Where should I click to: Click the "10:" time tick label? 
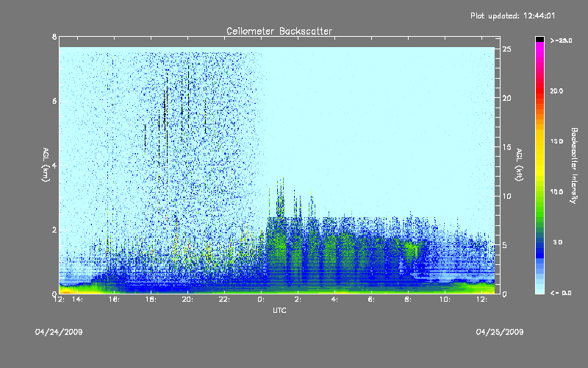[445, 300]
